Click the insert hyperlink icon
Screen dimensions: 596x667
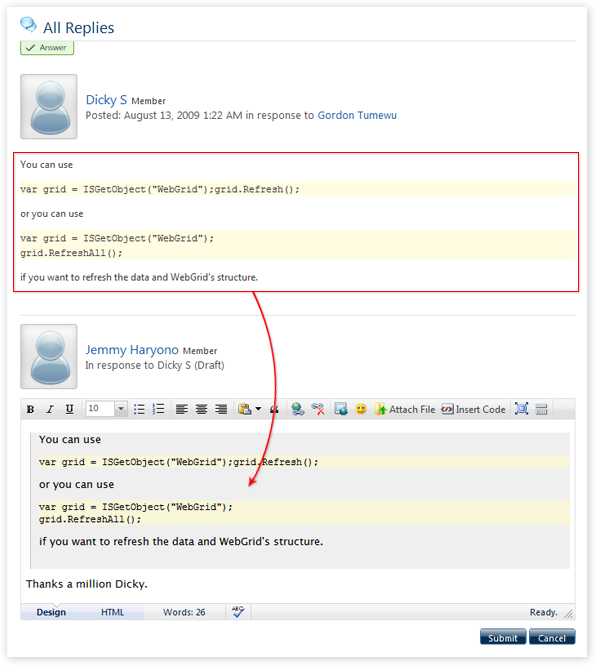[297, 409]
